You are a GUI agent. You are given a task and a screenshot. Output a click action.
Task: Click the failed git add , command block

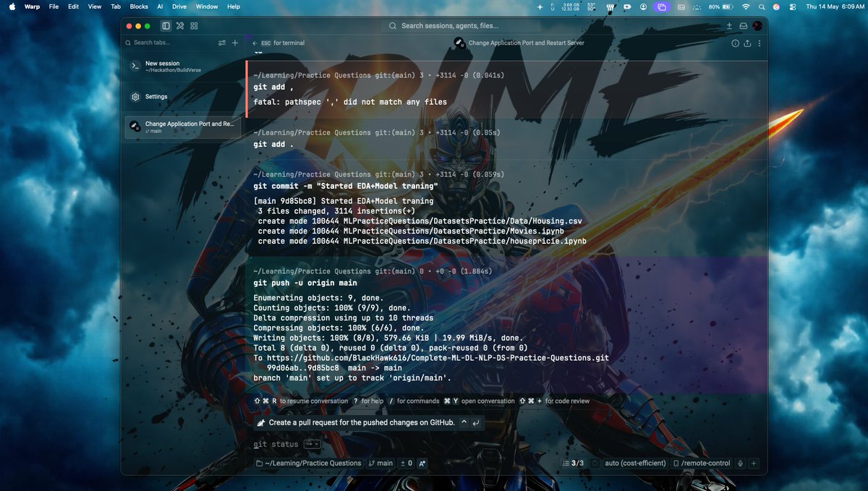point(507,88)
